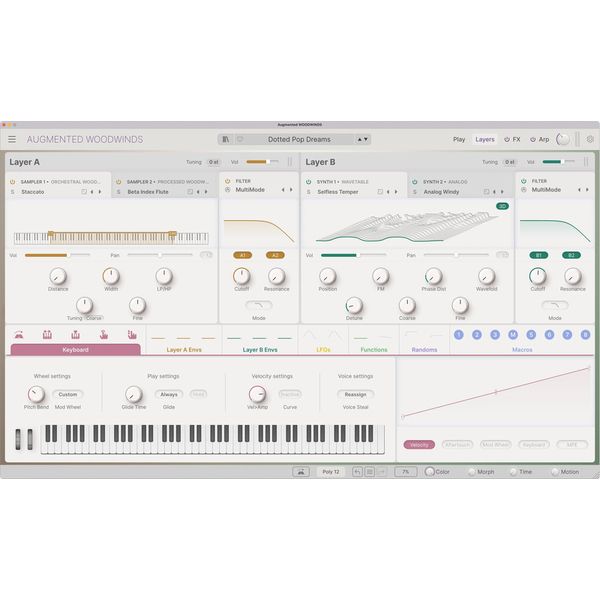Open Beta Index Flute browser icon

point(190,192)
